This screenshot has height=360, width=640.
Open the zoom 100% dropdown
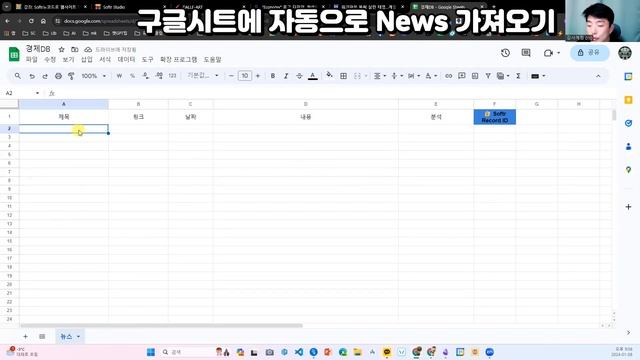point(93,76)
